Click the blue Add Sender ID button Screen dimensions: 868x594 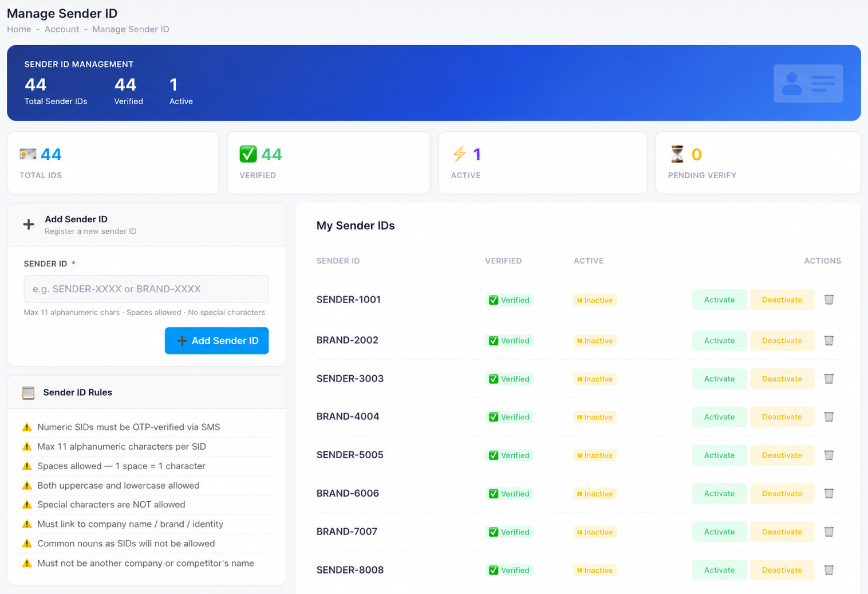pyautogui.click(x=216, y=340)
